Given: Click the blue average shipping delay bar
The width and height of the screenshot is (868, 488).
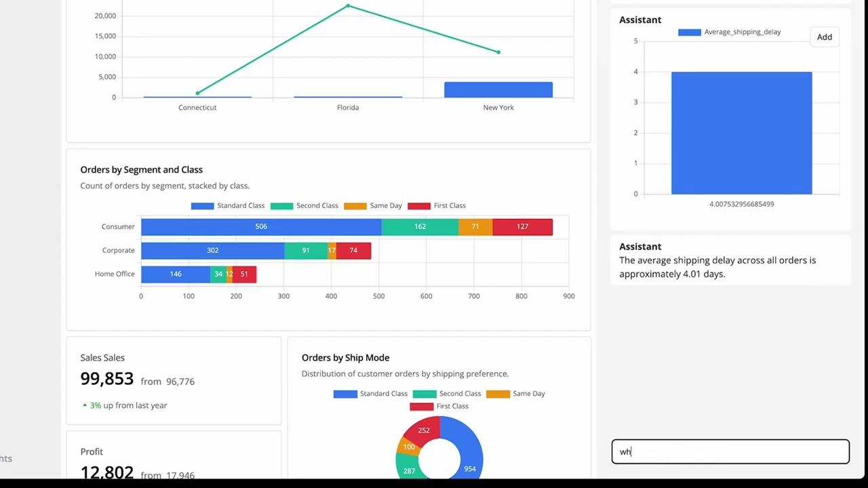Looking at the screenshot, I should click(742, 133).
